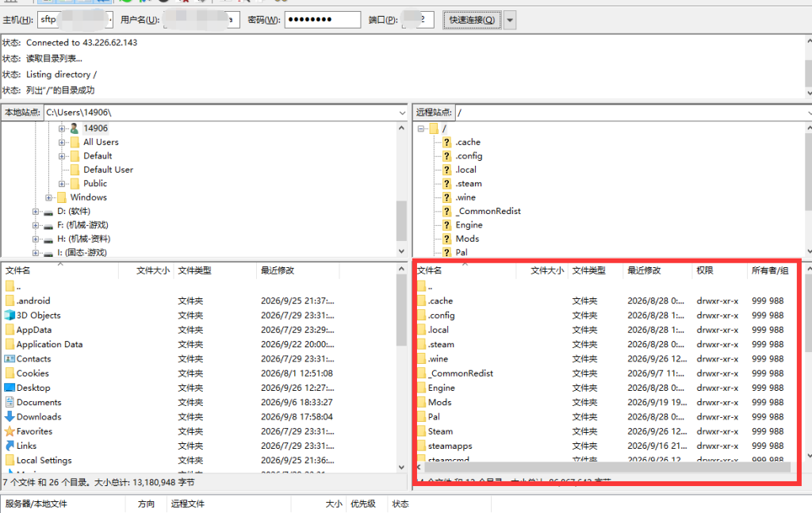Focus the 端口(P) port field
This screenshot has height=513, width=812.
tap(418, 20)
